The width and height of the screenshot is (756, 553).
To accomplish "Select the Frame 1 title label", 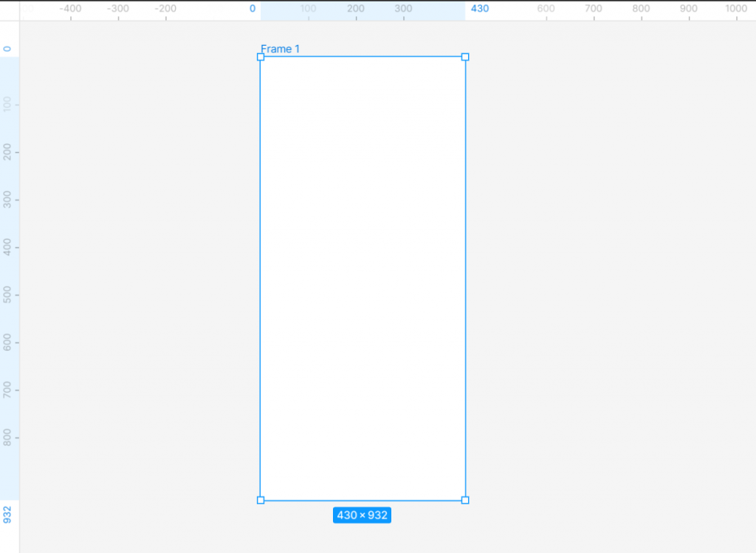I will coord(281,49).
